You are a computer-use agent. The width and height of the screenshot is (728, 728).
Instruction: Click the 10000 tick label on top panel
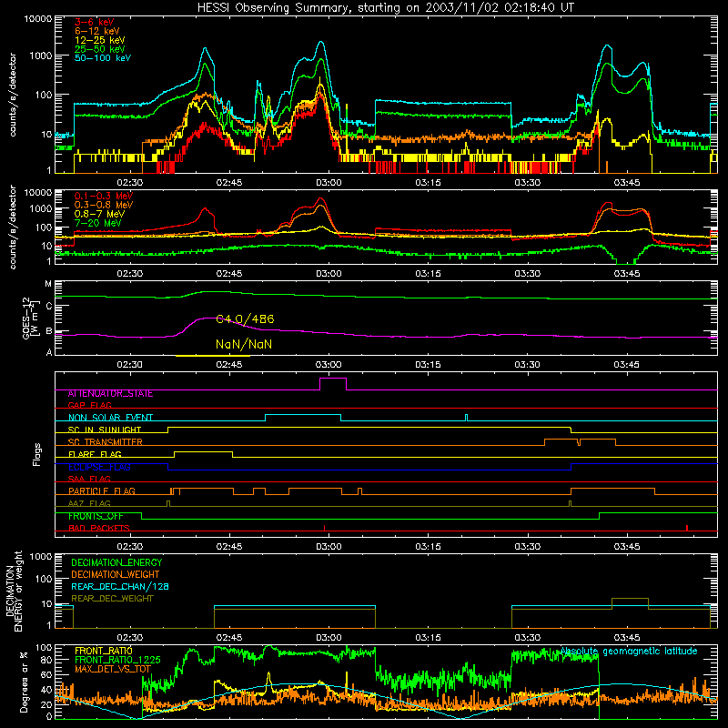point(38,18)
